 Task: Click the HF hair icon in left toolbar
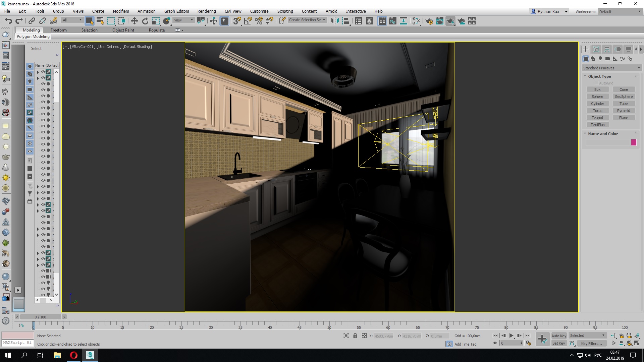[x=6, y=253]
